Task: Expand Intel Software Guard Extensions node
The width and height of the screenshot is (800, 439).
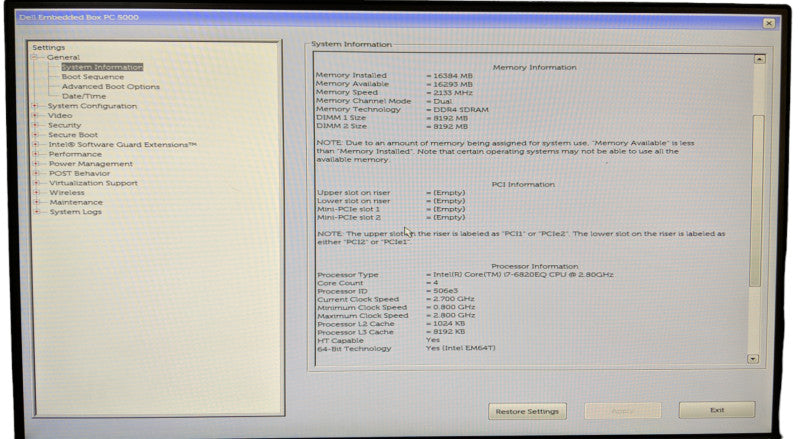Action: pyautogui.click(x=35, y=144)
